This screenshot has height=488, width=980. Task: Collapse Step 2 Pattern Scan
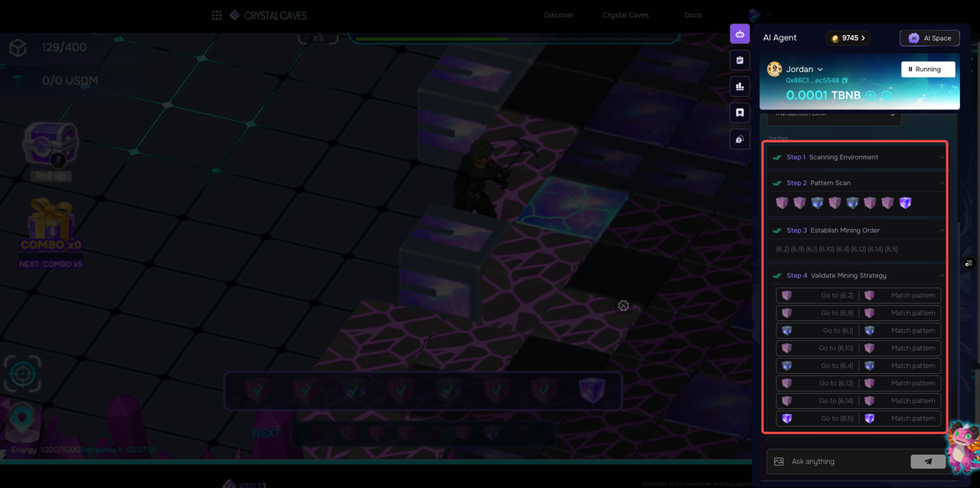tap(858, 183)
